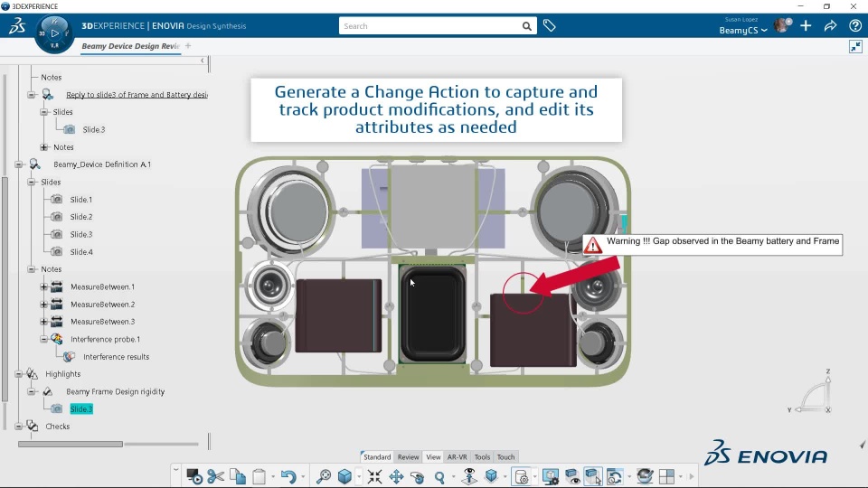Screen dimensions: 868x488
Task: Click the ambience sphere render icon
Action: (645, 476)
